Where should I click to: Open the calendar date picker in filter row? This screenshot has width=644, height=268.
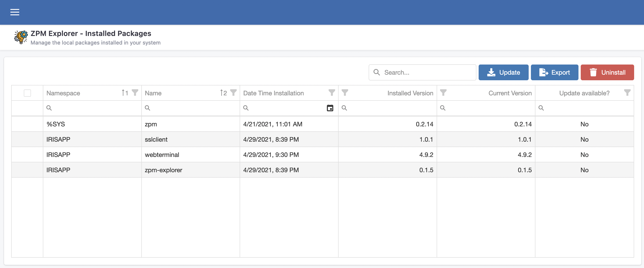[330, 108]
